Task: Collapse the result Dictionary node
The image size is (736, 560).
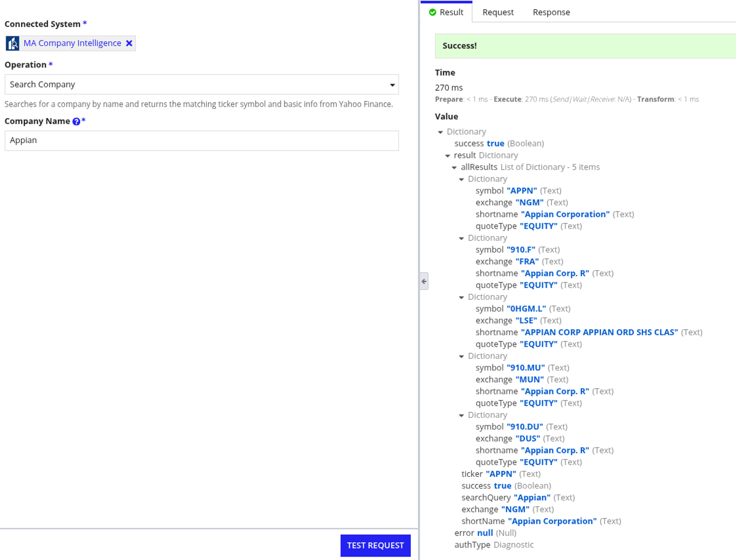Action: click(447, 156)
